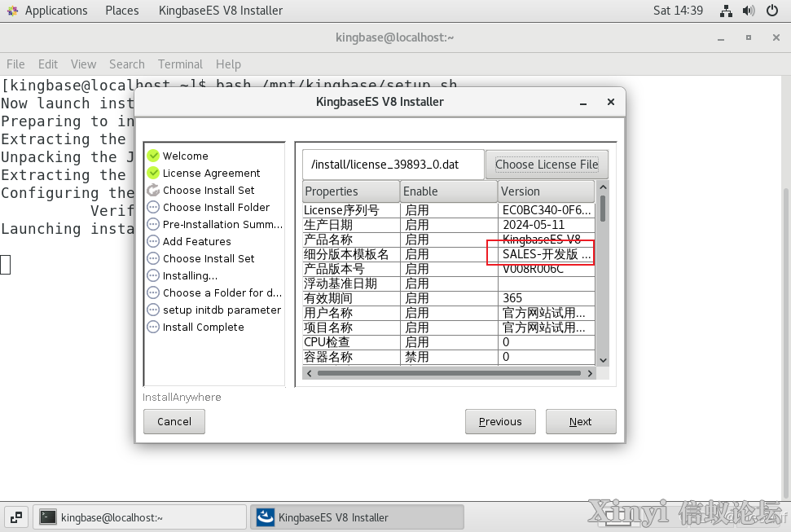Click the License Agreement step check icon

[x=153, y=173]
